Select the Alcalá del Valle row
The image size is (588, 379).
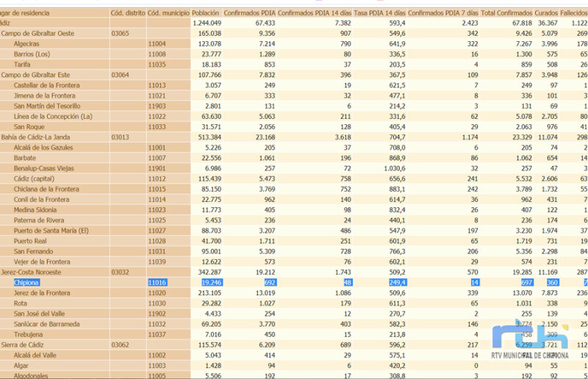(x=294, y=355)
